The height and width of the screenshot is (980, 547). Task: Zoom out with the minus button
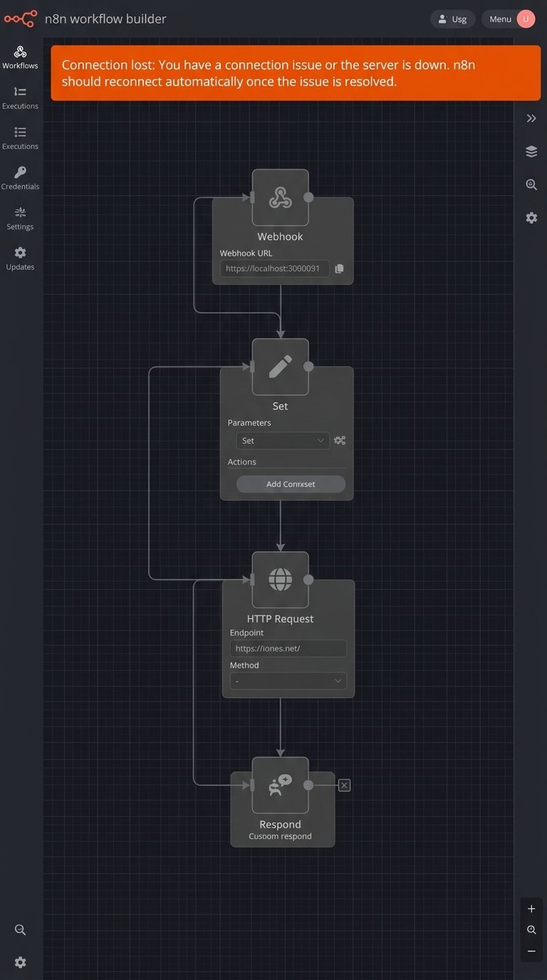coord(531,952)
